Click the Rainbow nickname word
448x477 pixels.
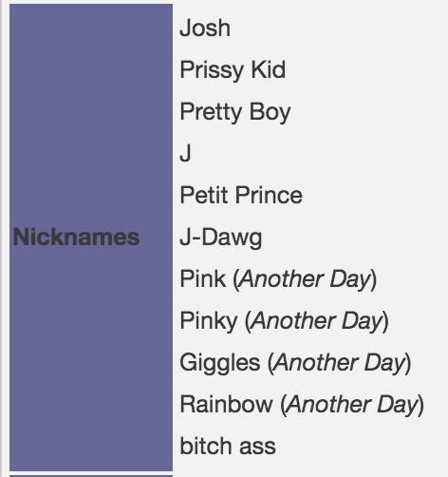pyautogui.click(x=226, y=404)
